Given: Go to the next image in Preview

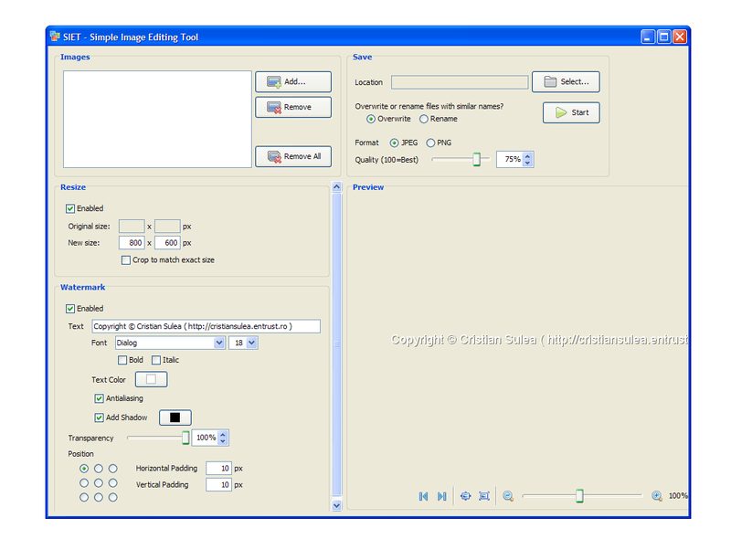Looking at the screenshot, I should [442, 496].
